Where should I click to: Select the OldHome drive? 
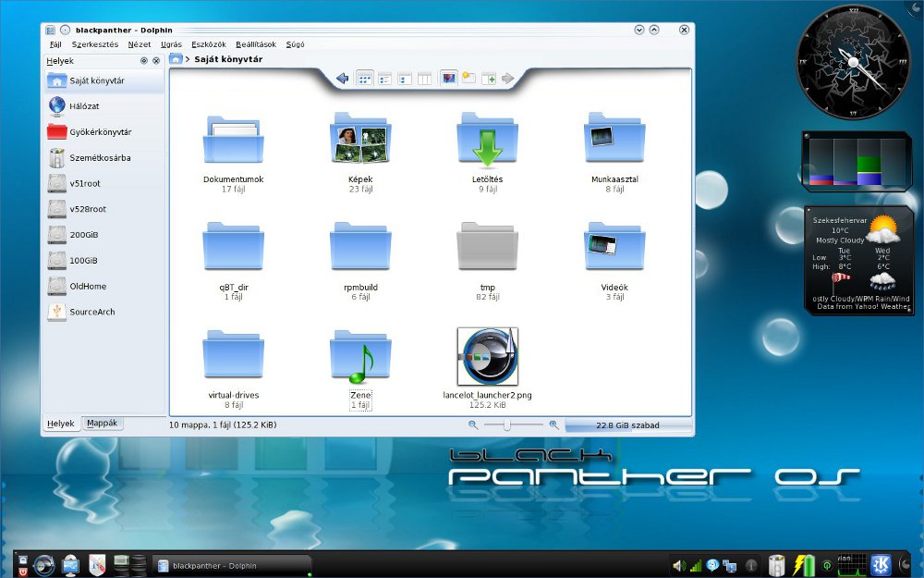click(x=104, y=286)
